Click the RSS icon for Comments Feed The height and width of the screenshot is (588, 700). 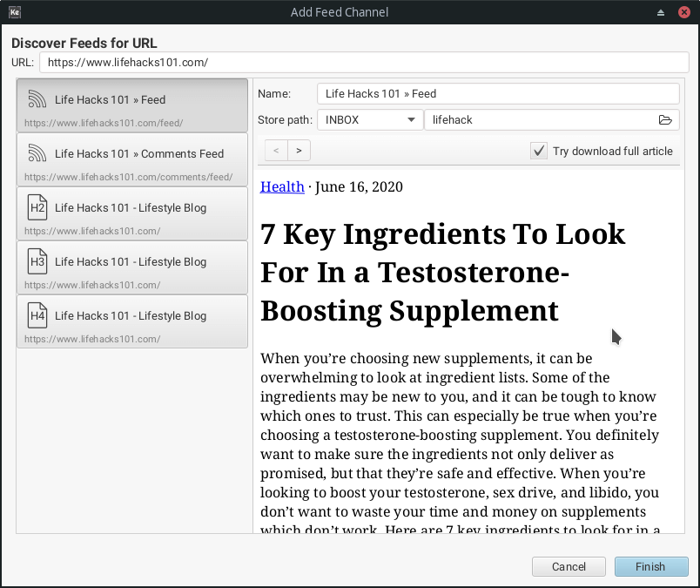[x=37, y=153]
